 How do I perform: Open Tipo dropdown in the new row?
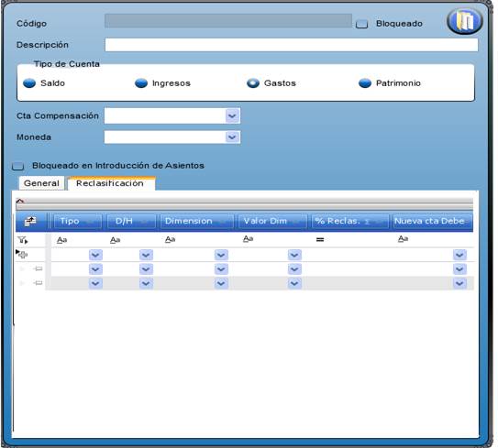click(x=95, y=255)
